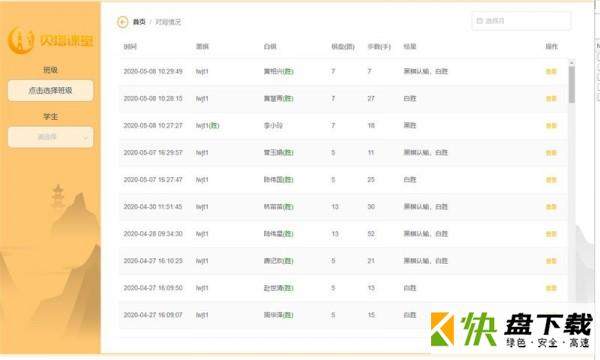View the game from 2020-05-07 16:27:47
Viewport: 600px width, 360px height.
click(551, 180)
